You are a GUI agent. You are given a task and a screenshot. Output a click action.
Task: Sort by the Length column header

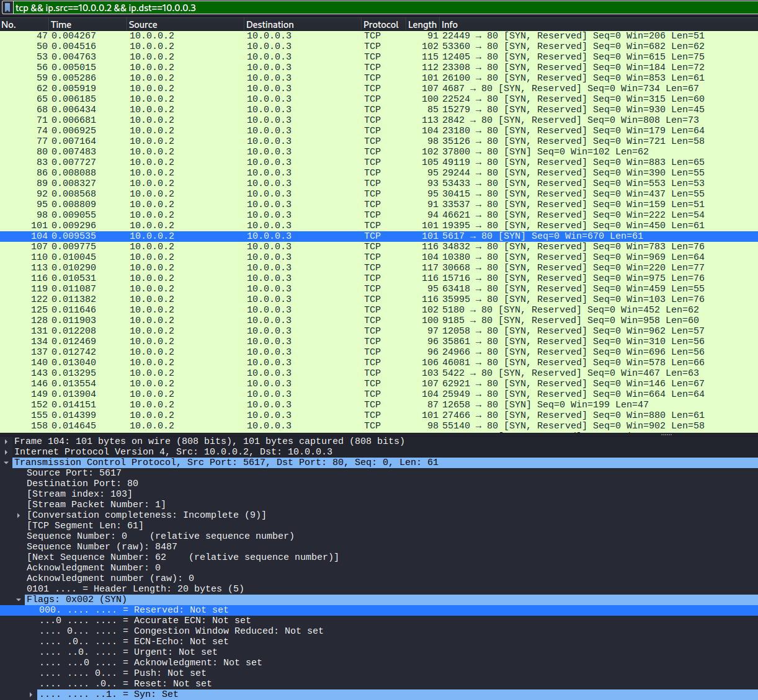click(422, 25)
